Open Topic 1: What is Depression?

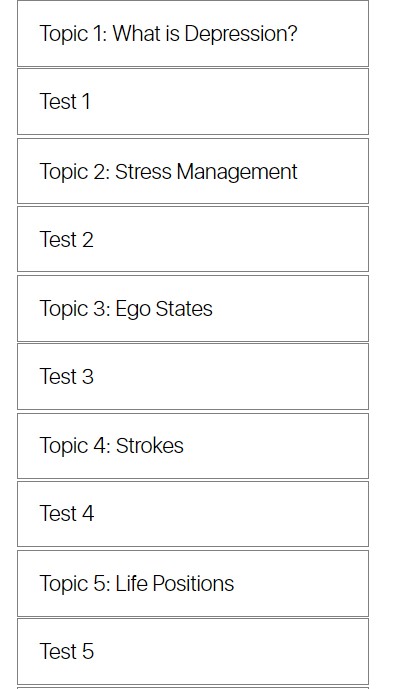pos(193,33)
